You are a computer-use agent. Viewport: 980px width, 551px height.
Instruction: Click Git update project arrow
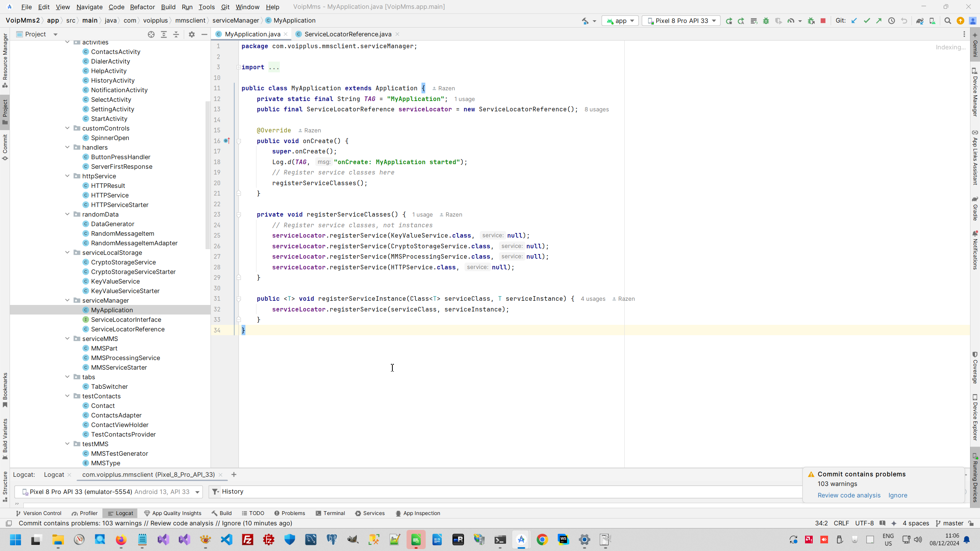[x=854, y=21]
